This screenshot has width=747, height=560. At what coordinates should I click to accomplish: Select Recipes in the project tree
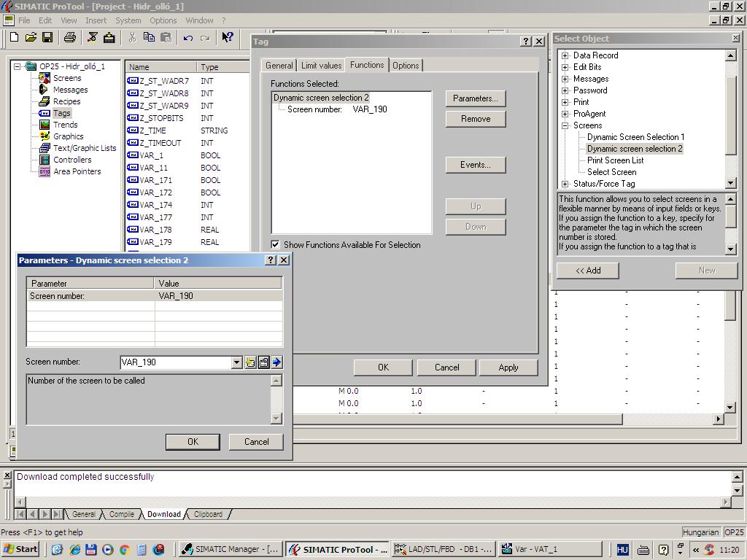point(66,101)
